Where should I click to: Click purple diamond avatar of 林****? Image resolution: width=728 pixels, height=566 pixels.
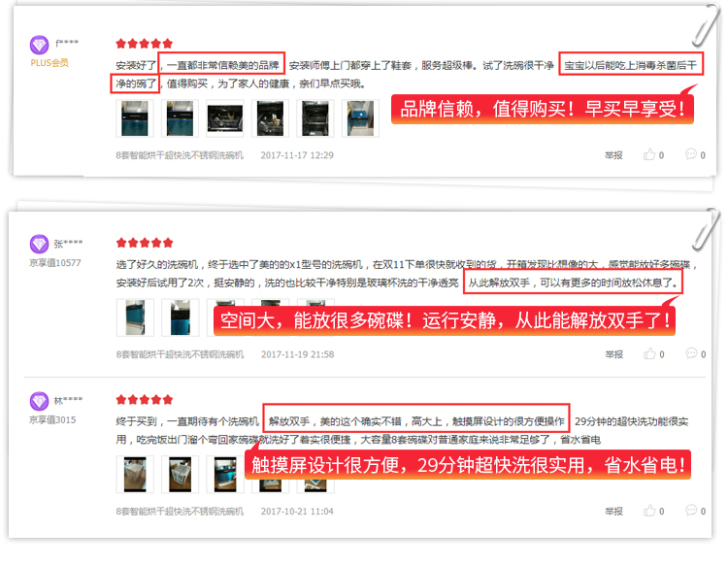click(39, 401)
